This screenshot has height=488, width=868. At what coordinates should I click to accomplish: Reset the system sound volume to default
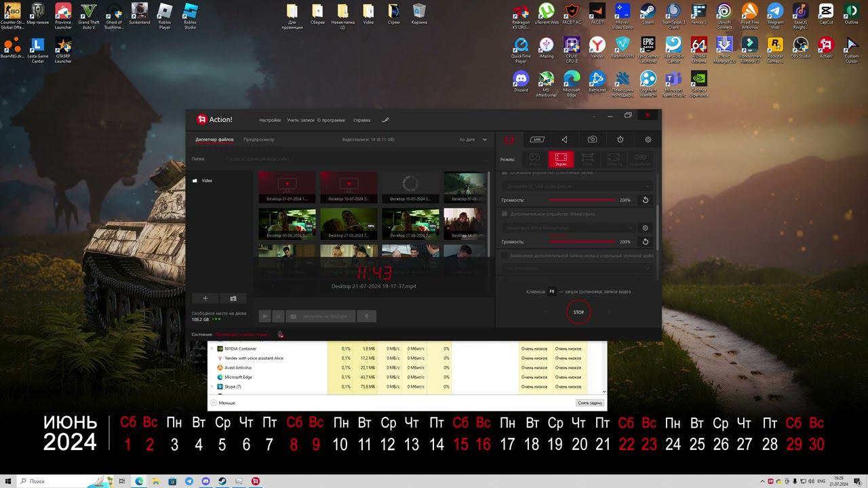(x=645, y=200)
